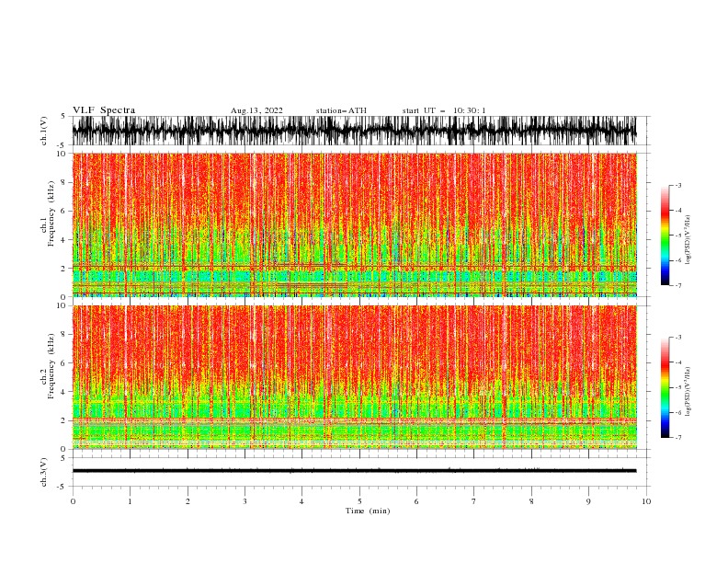Click the "ch.3(V)" axis label

[x=44, y=472]
